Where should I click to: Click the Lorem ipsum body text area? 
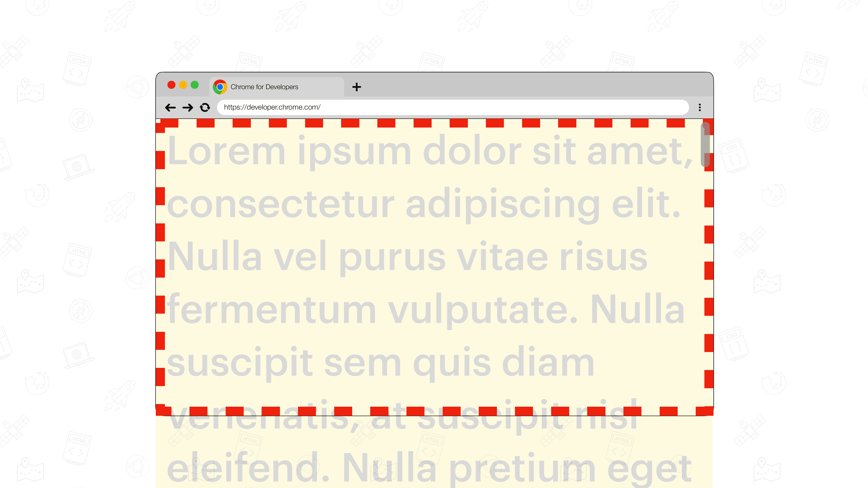point(434,268)
